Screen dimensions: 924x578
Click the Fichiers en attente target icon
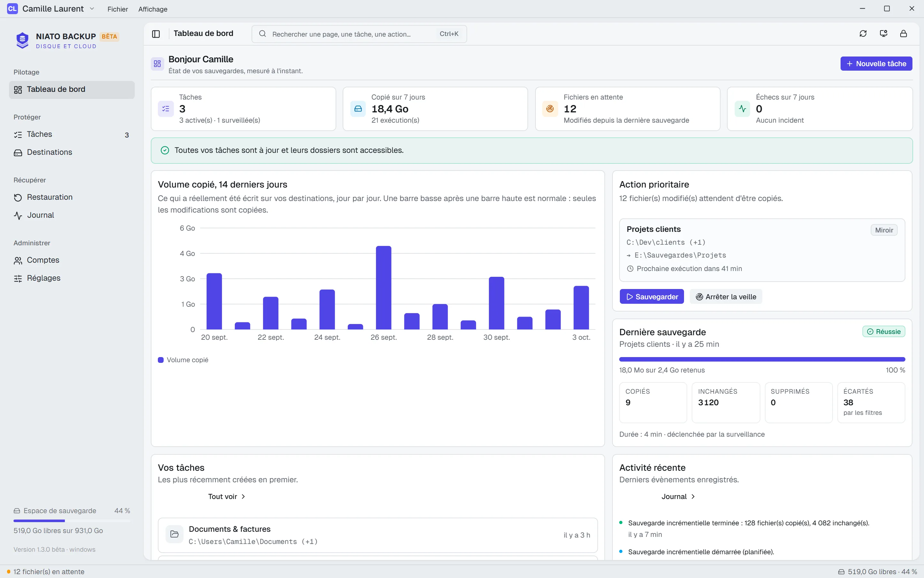pos(550,109)
